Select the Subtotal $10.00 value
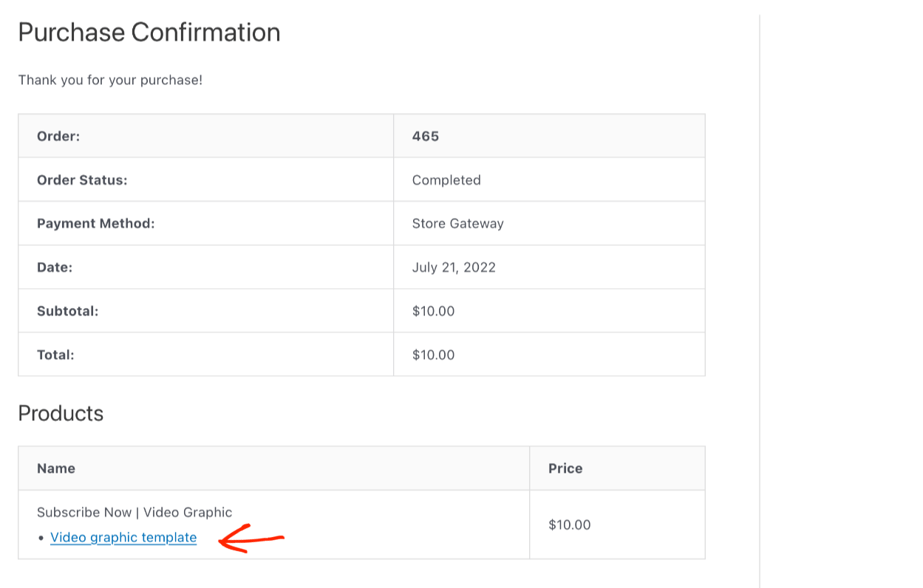This screenshot has width=923, height=588. 432,310
